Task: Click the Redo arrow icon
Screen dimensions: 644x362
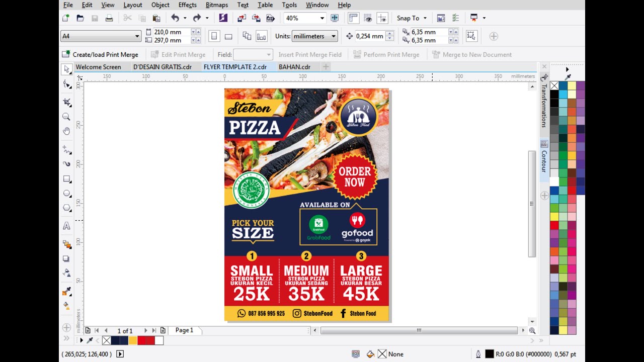Action: tap(197, 18)
